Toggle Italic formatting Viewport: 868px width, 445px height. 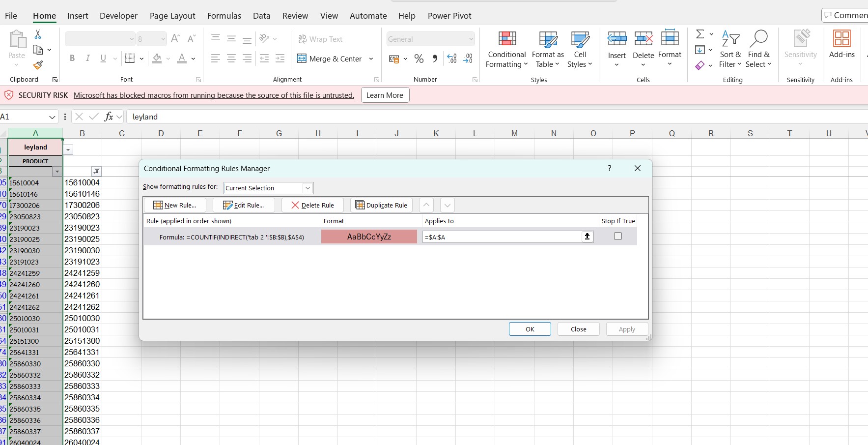(x=87, y=59)
